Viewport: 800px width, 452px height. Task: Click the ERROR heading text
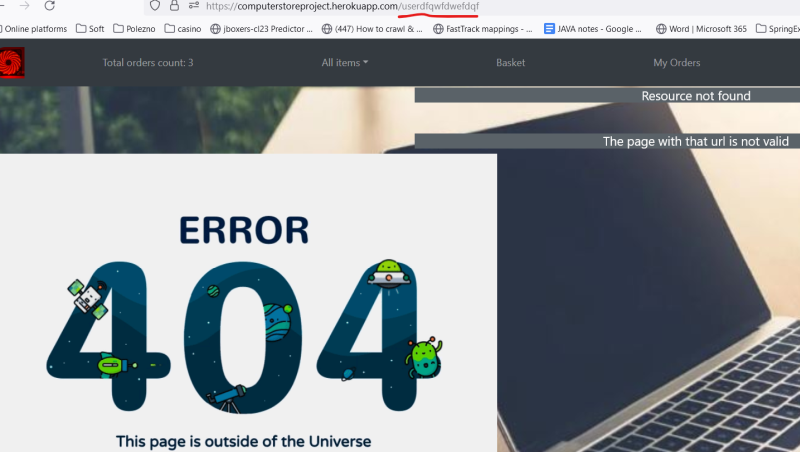coord(244,231)
